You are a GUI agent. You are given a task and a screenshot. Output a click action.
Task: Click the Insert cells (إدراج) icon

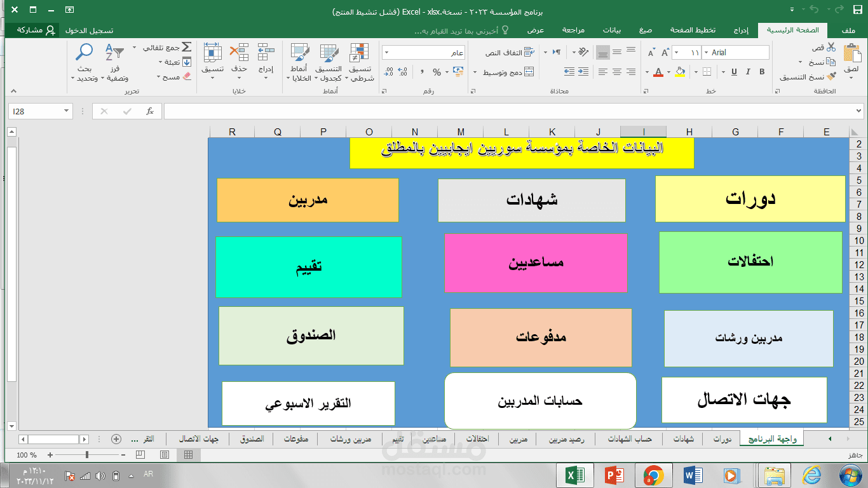coord(266,53)
